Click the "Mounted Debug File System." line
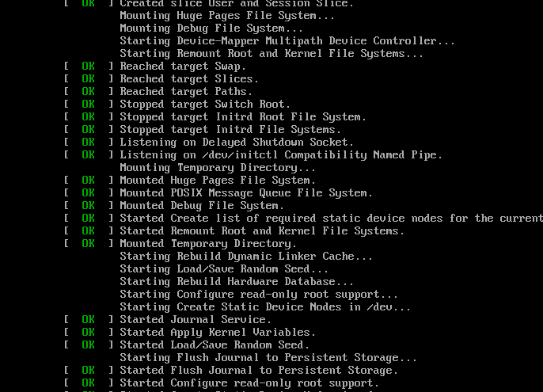 [202, 206]
